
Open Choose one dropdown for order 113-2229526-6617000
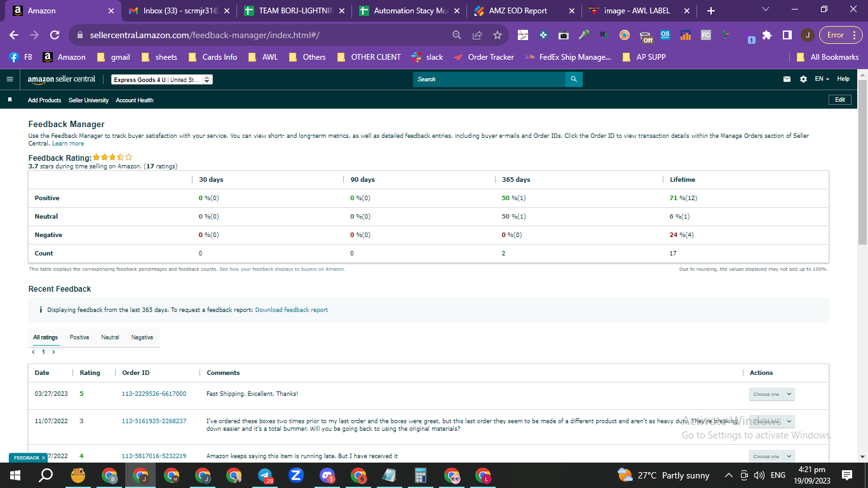pyautogui.click(x=771, y=394)
